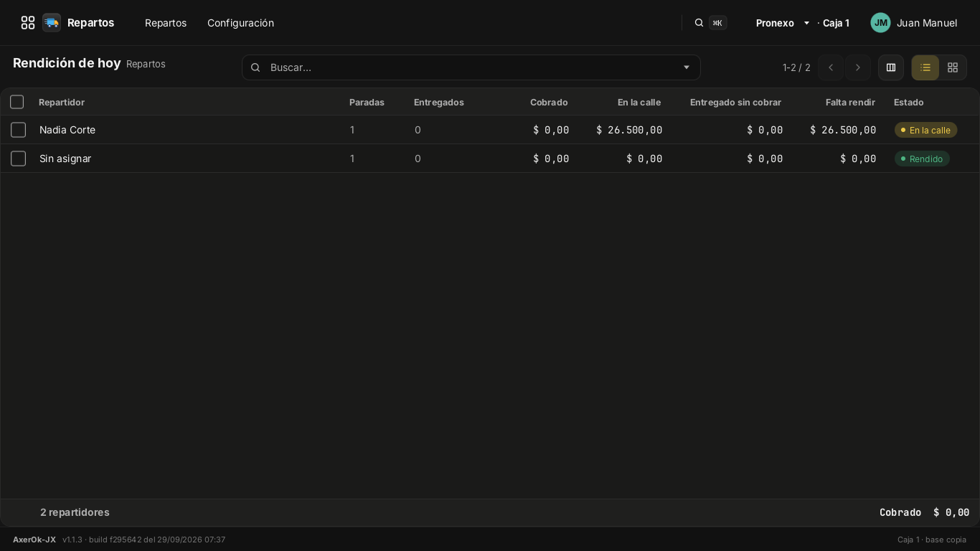Open the apps grid launcher icon

point(28,23)
